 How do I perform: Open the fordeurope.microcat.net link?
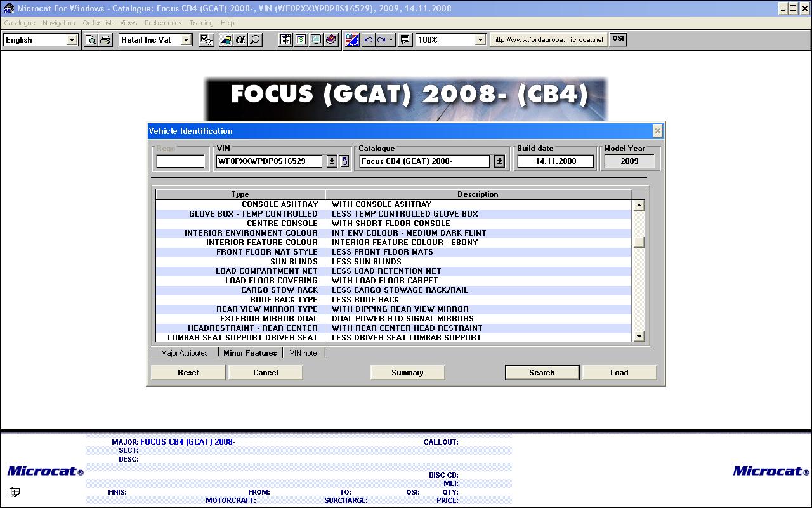[x=548, y=39]
